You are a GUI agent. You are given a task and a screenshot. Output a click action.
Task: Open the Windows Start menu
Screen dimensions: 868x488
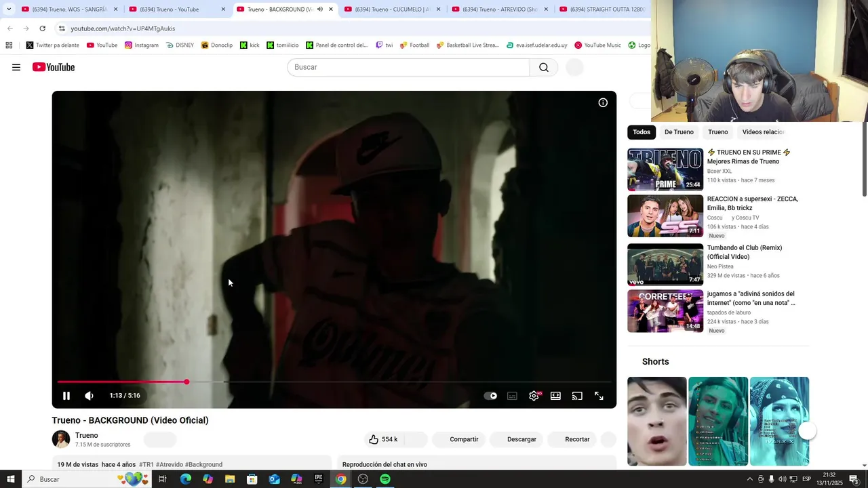(x=11, y=479)
